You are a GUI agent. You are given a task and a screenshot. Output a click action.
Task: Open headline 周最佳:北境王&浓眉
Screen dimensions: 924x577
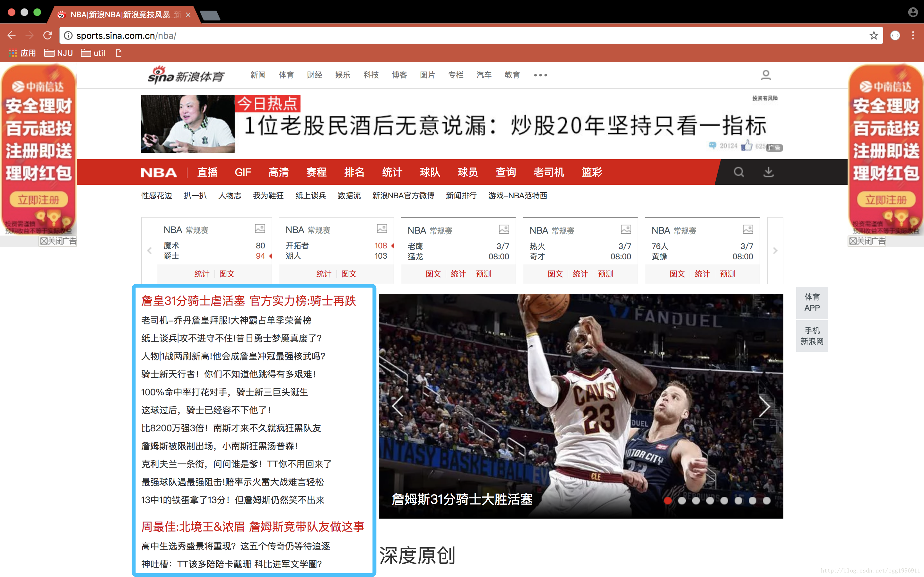click(x=193, y=527)
